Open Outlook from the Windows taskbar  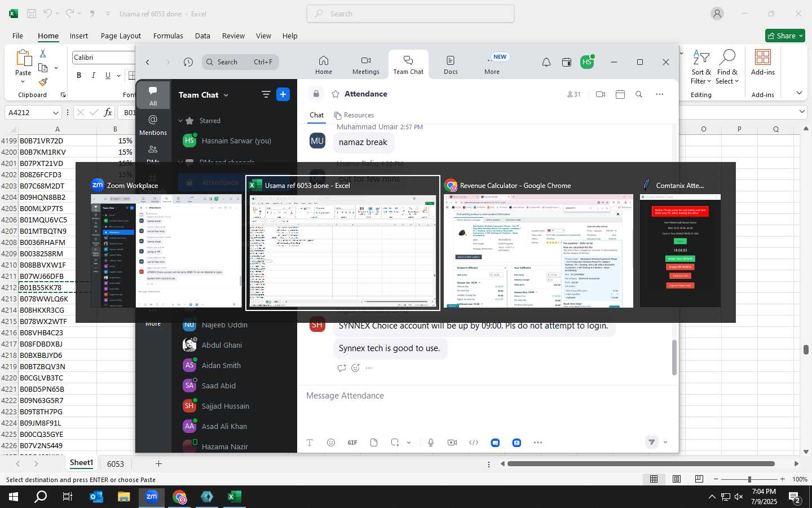96,497
